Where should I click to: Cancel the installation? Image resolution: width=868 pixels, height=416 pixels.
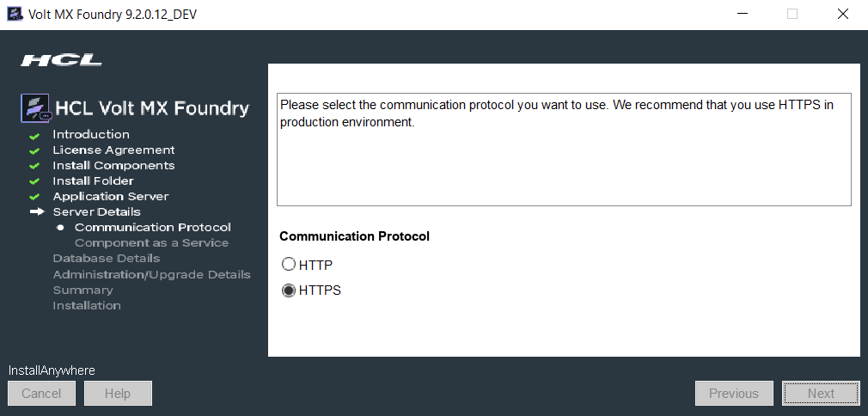pos(41,394)
